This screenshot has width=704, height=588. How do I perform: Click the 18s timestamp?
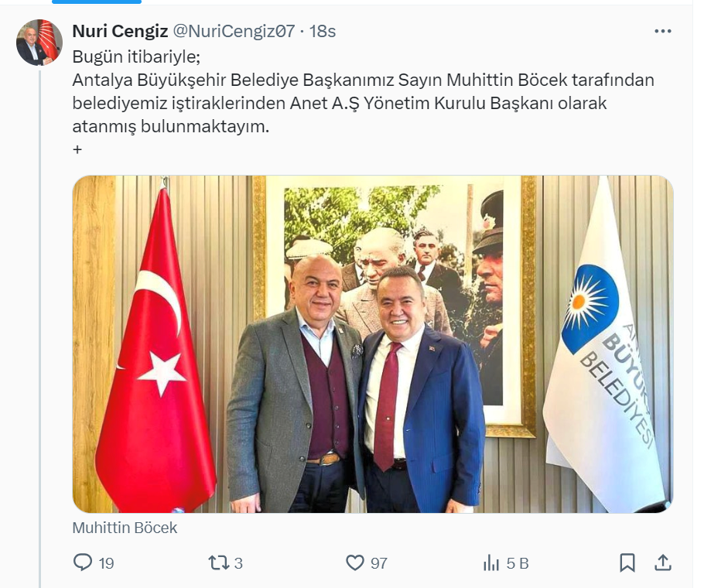323,32
